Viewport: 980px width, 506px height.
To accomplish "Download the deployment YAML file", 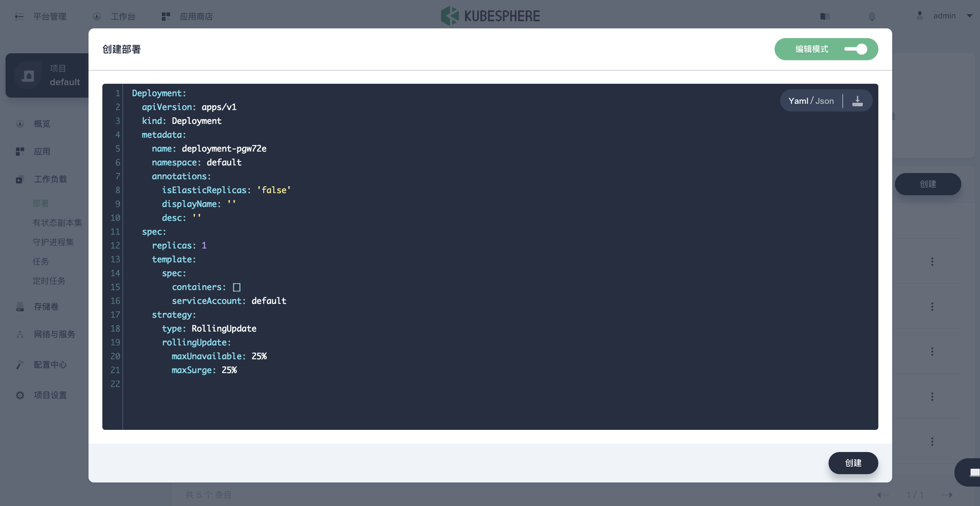I will (857, 100).
